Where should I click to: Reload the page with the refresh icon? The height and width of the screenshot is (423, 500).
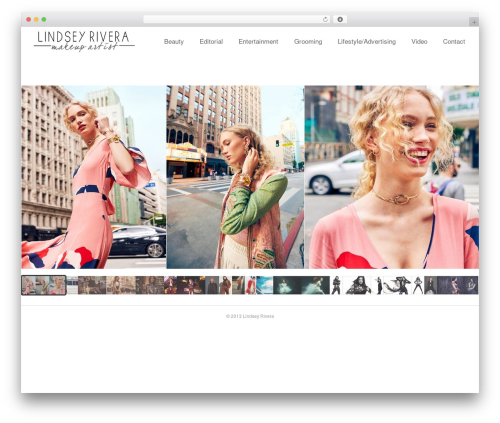325,20
